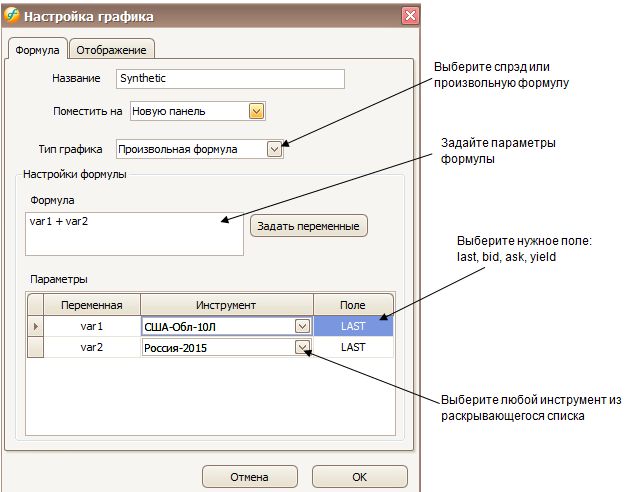Click inside the formula text area

tap(134, 232)
